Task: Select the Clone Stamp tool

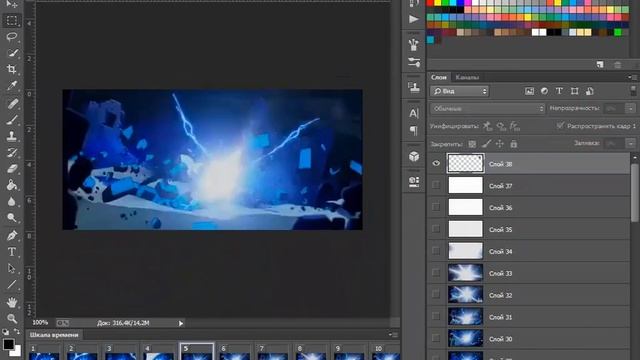Action: 12,136
